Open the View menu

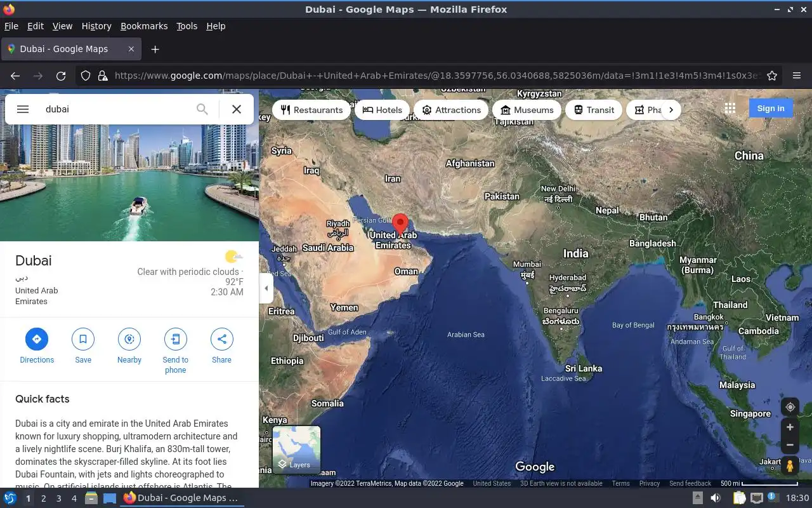(x=62, y=26)
